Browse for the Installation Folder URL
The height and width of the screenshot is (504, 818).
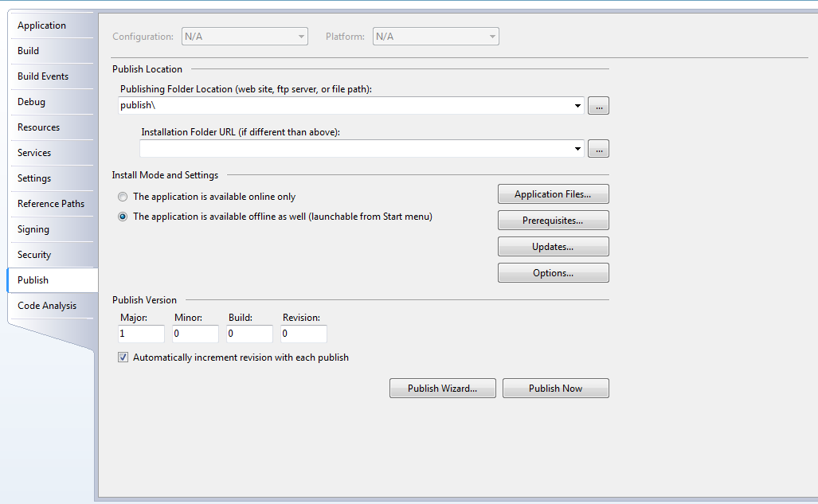point(598,149)
